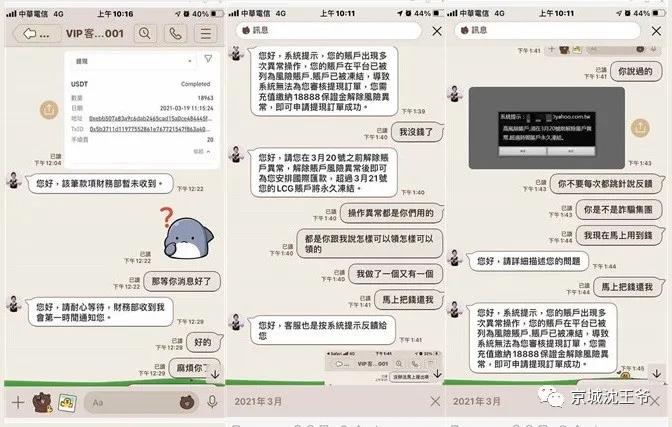
Task: Select message 您好，該筆款項財務部暫未收到
Action: coord(100,184)
